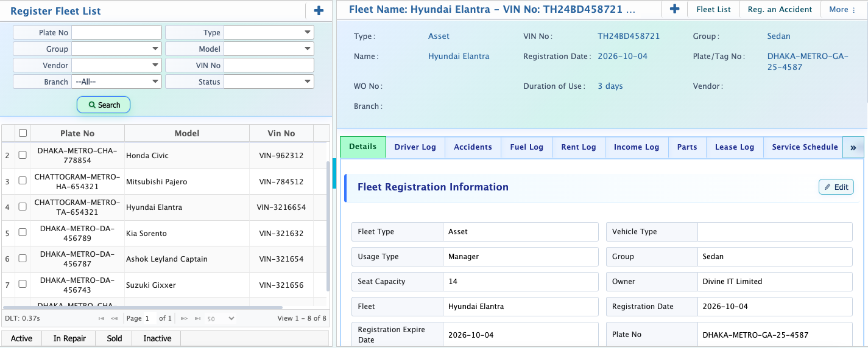
Task: Show the In Repair fleet status tab
Action: point(69,338)
